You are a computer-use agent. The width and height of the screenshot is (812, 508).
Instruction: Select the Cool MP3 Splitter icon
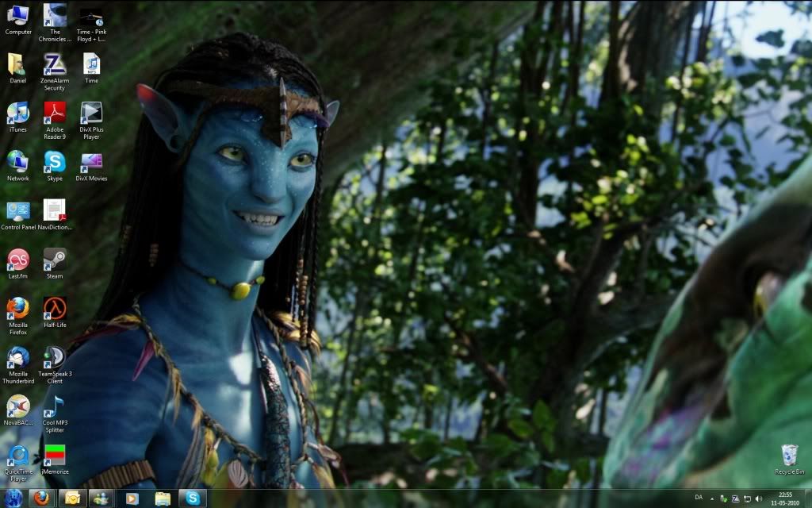pos(54,406)
